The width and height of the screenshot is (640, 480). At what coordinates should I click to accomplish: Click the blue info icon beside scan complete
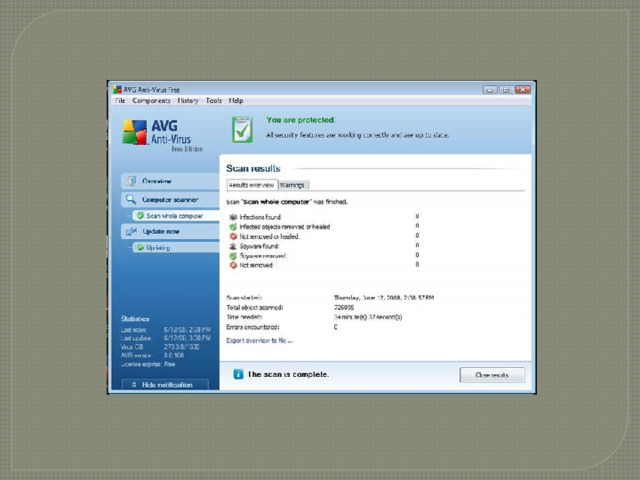[x=238, y=374]
